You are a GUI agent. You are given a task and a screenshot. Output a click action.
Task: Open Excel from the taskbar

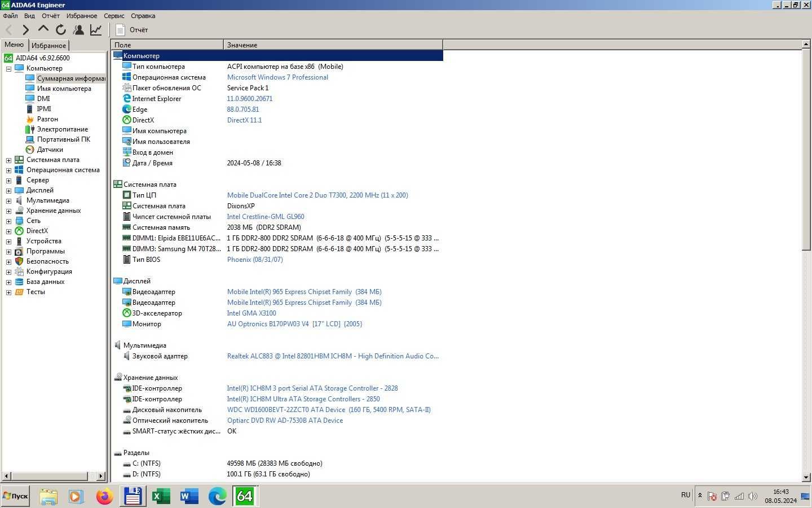coord(161,496)
